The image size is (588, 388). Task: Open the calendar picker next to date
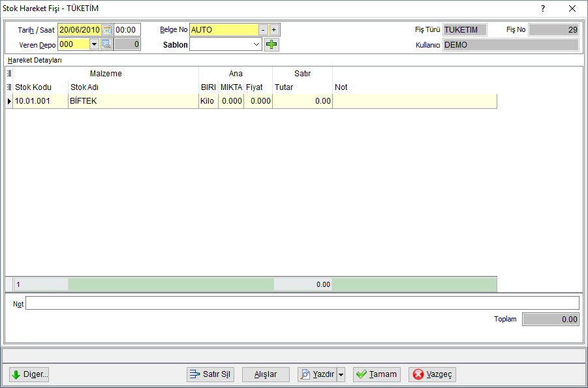(107, 29)
